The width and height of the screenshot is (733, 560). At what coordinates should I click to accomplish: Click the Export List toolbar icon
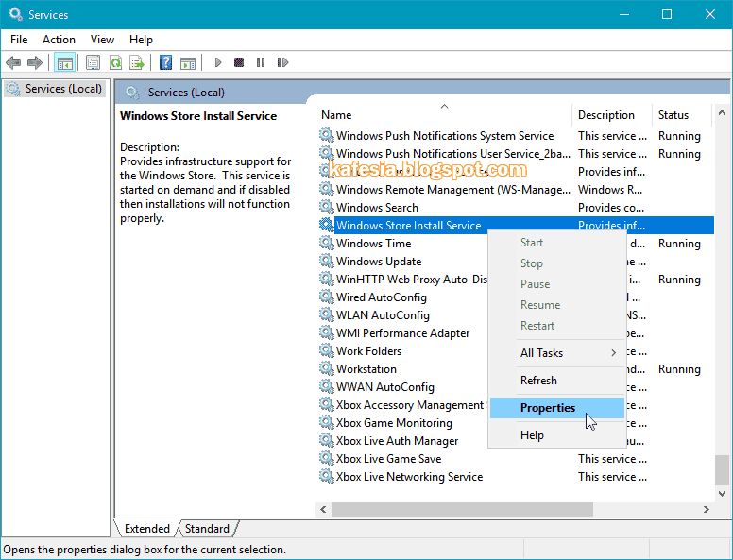click(x=138, y=62)
